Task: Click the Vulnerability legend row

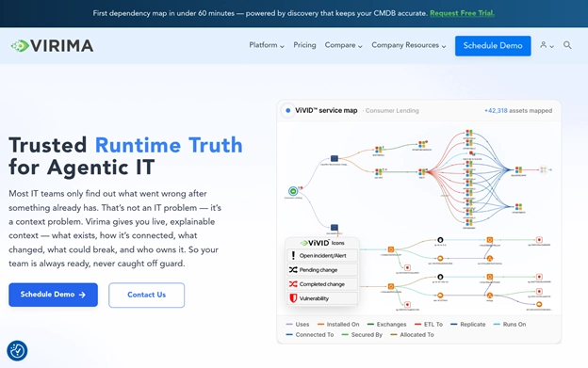Action: 322,298
